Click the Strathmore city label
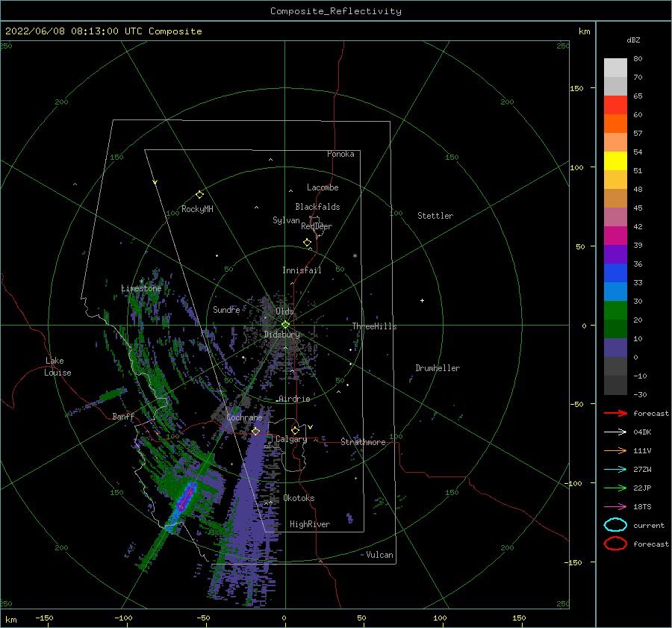The image size is (672, 628). 363,442
